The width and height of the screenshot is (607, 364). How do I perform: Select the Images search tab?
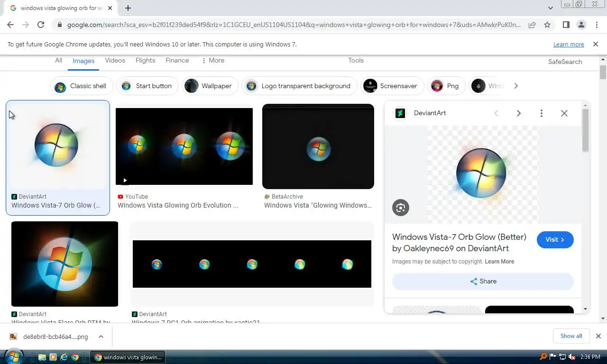(83, 61)
